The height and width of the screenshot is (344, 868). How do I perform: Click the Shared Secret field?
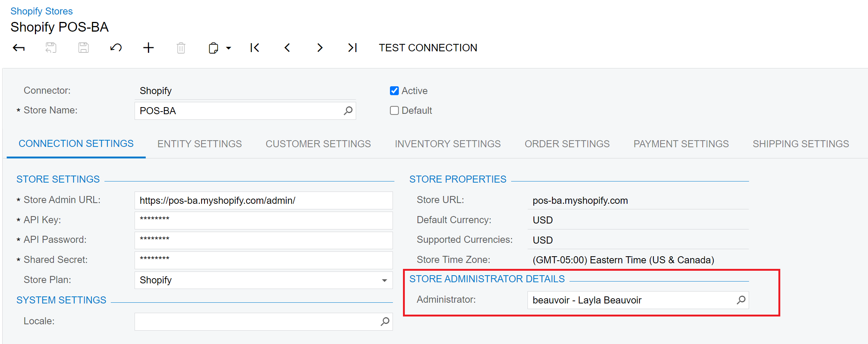pyautogui.click(x=264, y=260)
